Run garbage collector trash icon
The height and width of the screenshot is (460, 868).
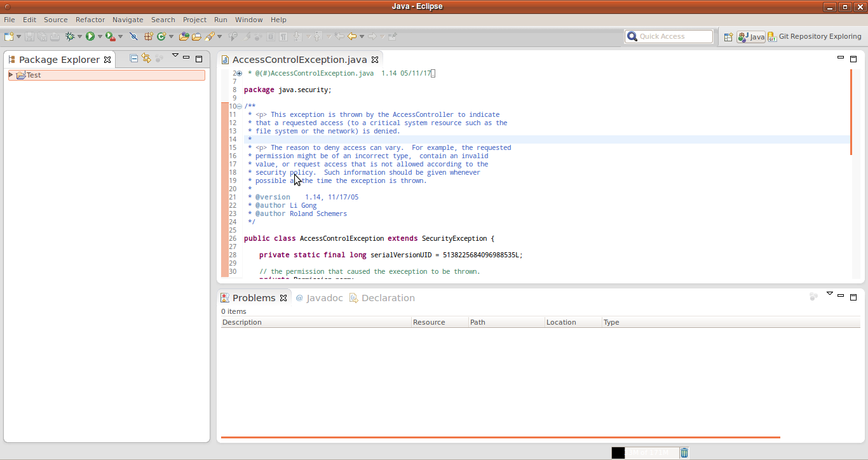click(684, 452)
